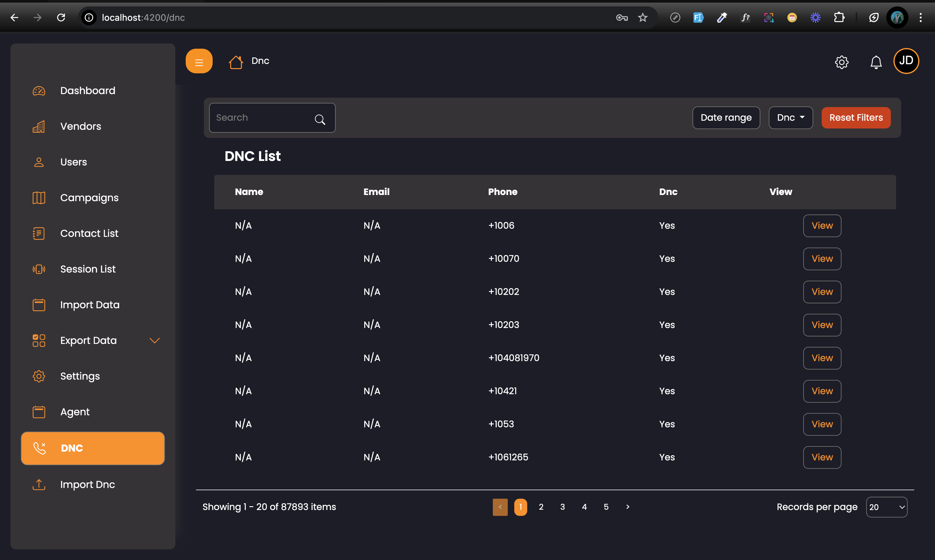Image resolution: width=935 pixels, height=560 pixels.
Task: Click the Session List phone vibrate icon
Action: (39, 269)
